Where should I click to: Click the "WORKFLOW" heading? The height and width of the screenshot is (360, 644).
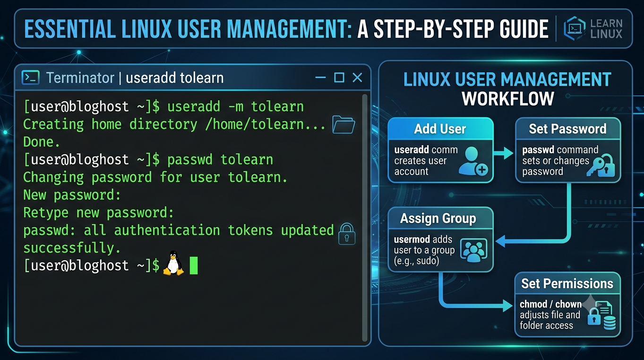click(x=507, y=99)
